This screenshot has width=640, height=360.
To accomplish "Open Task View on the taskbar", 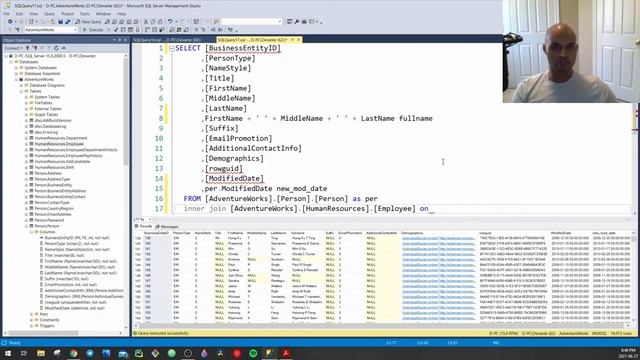I will pyautogui.click(x=24, y=353).
